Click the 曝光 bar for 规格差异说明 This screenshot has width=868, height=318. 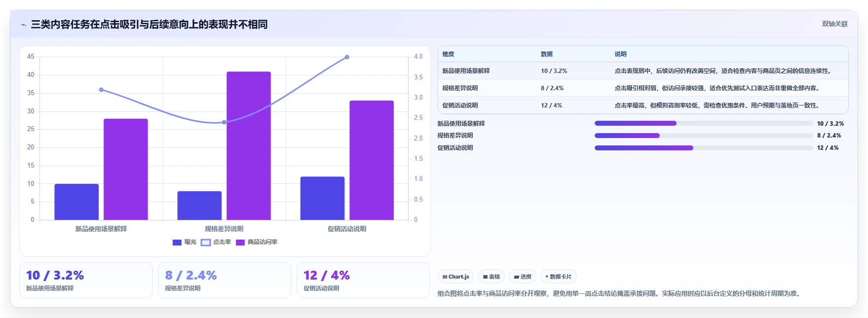point(199,206)
